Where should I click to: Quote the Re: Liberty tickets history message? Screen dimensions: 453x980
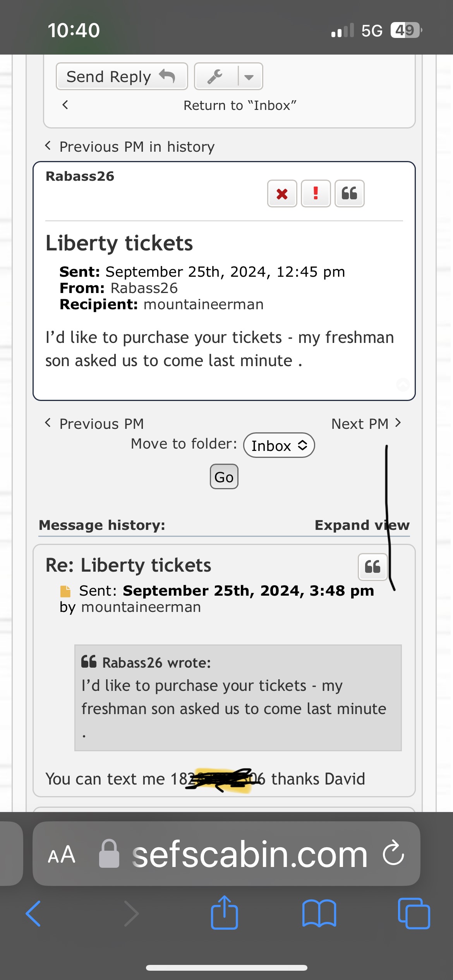tap(372, 567)
